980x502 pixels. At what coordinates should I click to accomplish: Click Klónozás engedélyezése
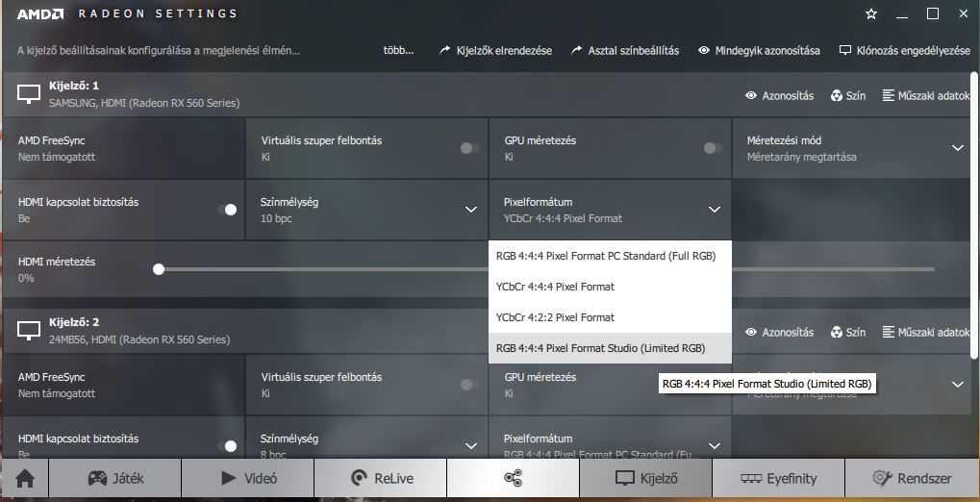(x=905, y=51)
